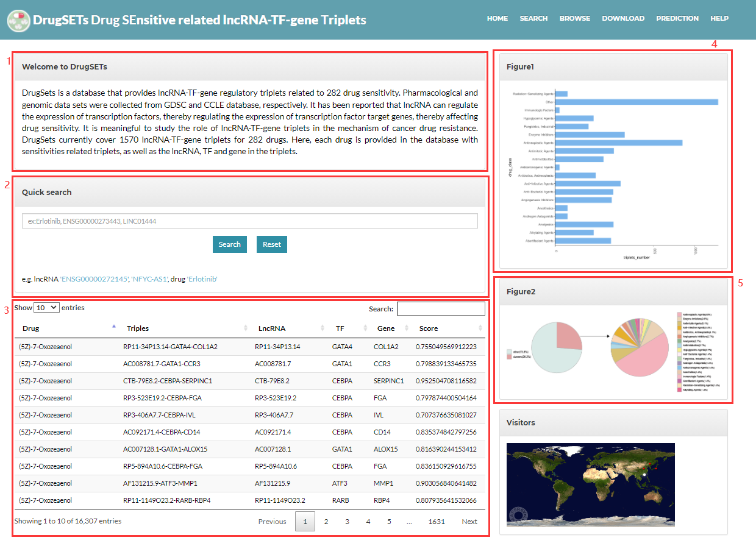
Task: Go to the BROWSE page
Action: click(574, 18)
